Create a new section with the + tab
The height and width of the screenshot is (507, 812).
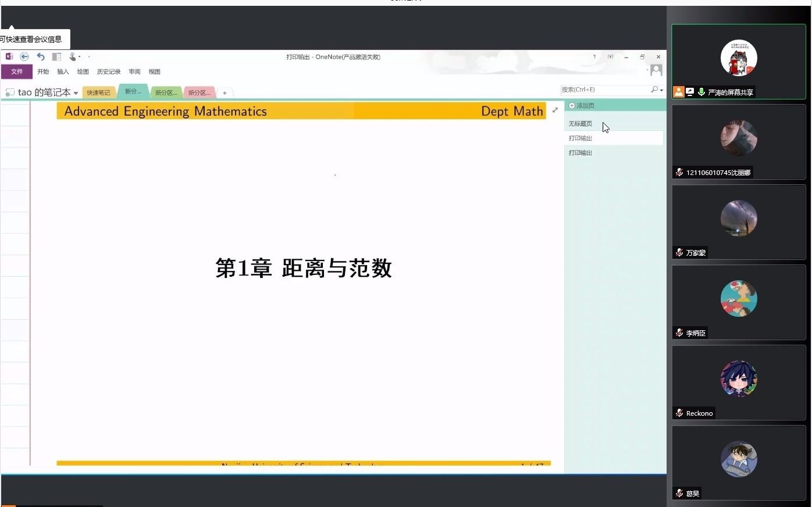225,92
